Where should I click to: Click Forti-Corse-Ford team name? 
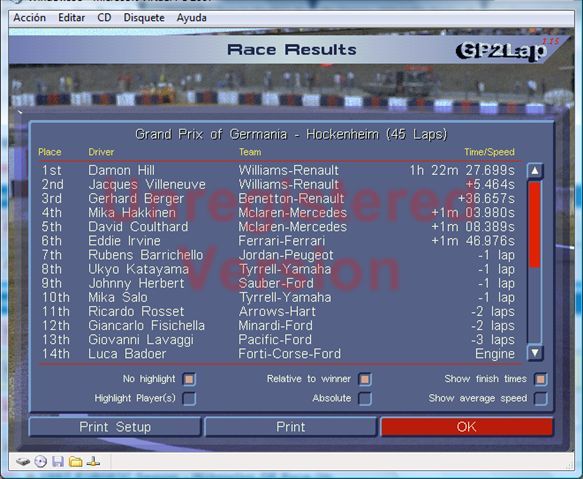click(x=290, y=354)
